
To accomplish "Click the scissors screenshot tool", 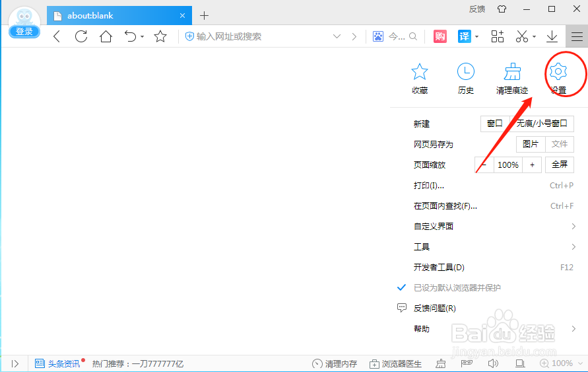I will [x=522, y=36].
